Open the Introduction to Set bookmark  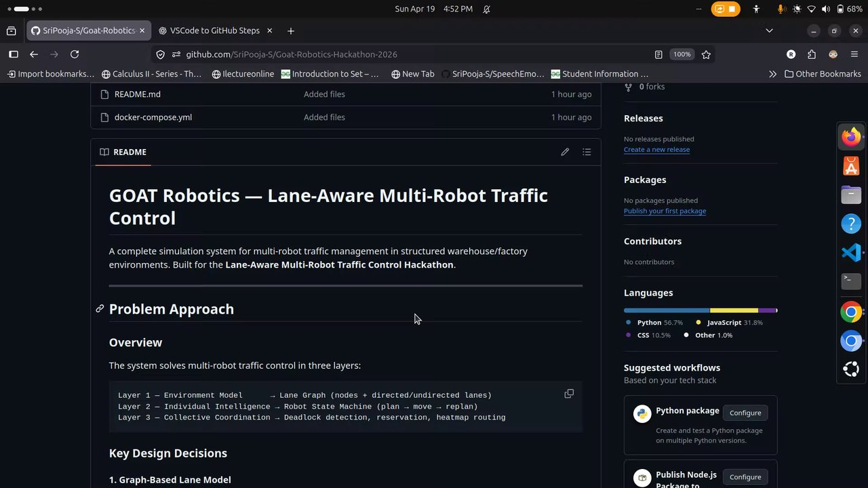tap(330, 74)
